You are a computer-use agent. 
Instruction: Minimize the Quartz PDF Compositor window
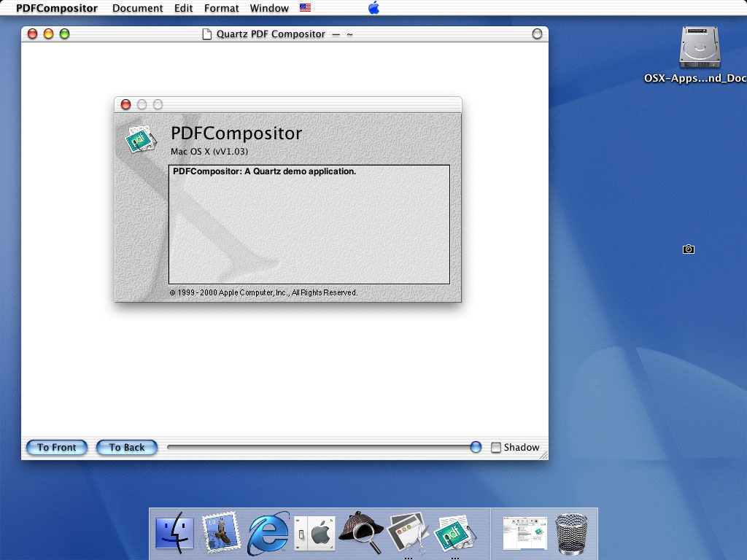click(49, 34)
